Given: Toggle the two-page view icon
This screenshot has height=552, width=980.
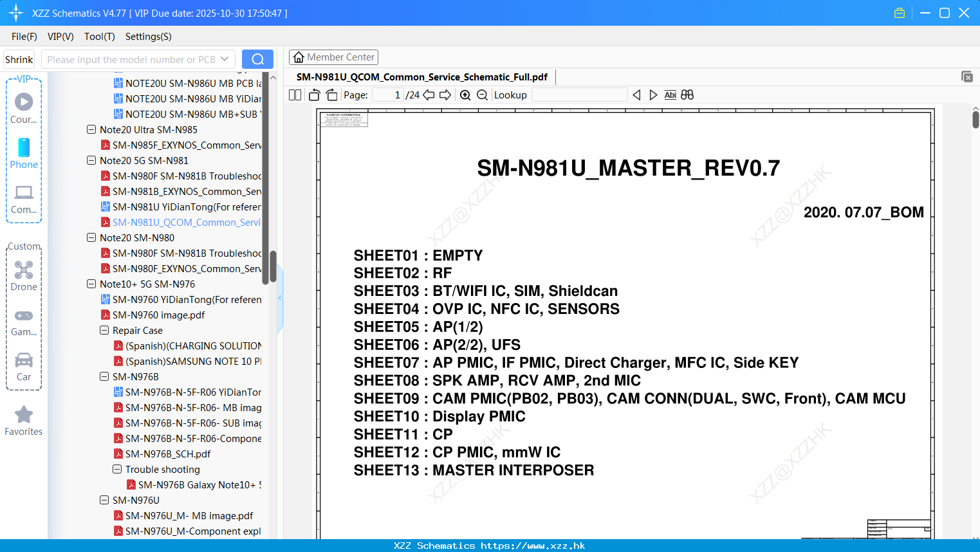Looking at the screenshot, I should click(295, 95).
